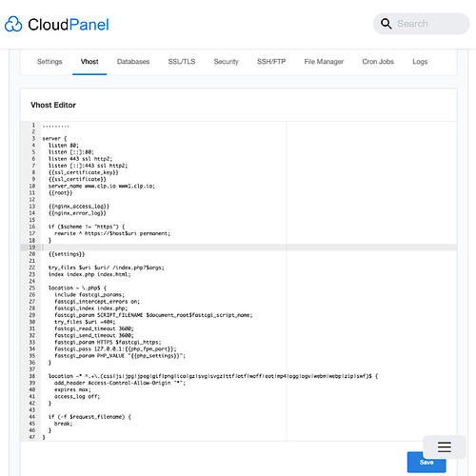Focus the Search input field
This screenshot has height=476, width=476.
click(421, 24)
